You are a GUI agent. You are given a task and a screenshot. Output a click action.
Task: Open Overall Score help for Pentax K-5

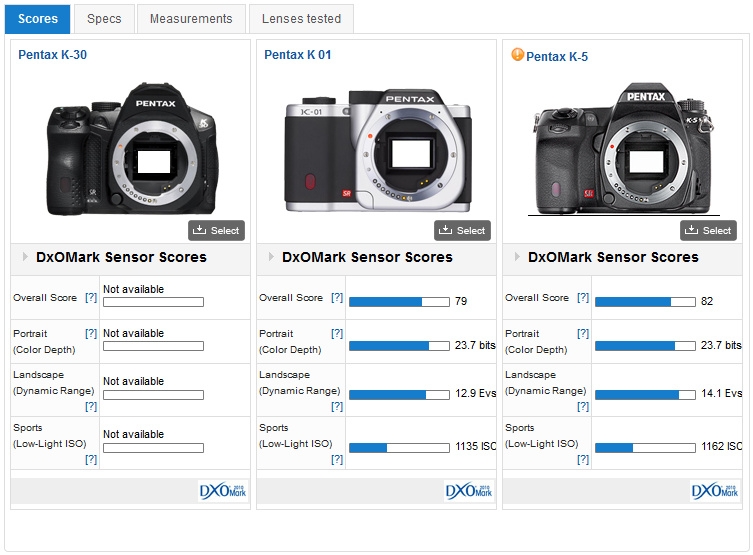[x=583, y=298]
